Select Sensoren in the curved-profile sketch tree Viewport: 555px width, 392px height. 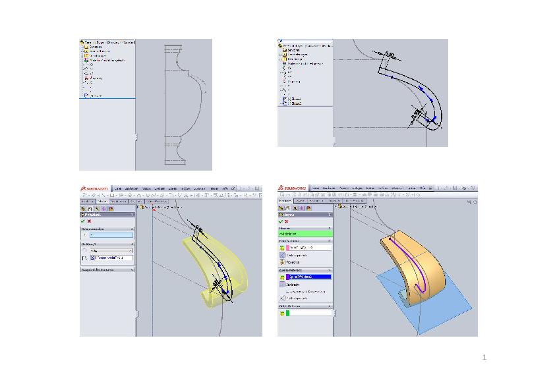(291, 50)
